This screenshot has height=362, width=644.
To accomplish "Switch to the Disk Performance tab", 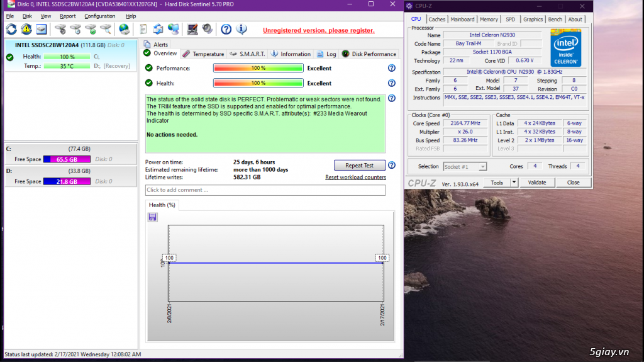I will point(369,54).
